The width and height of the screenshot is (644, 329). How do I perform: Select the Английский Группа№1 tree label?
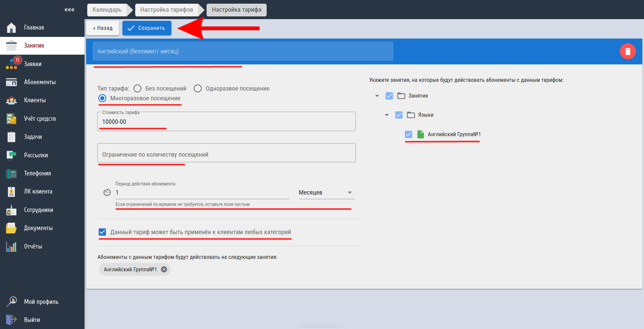tap(454, 134)
